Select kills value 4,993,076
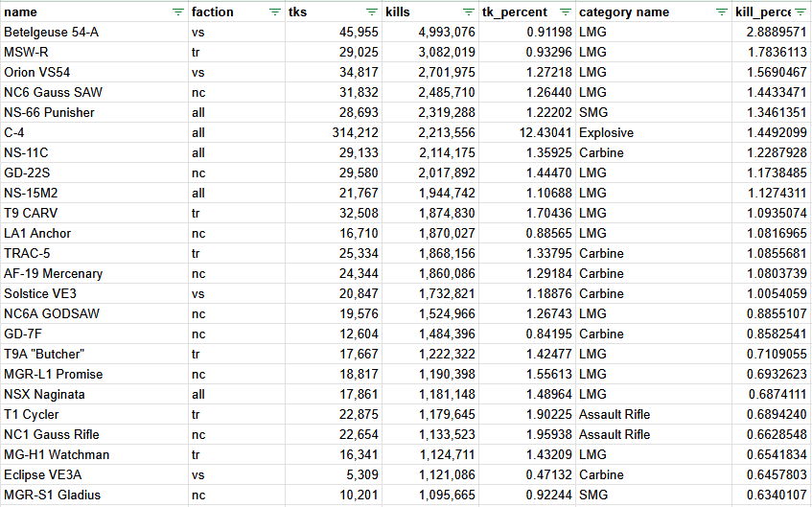Image resolution: width=812 pixels, height=507 pixels. click(x=430, y=33)
